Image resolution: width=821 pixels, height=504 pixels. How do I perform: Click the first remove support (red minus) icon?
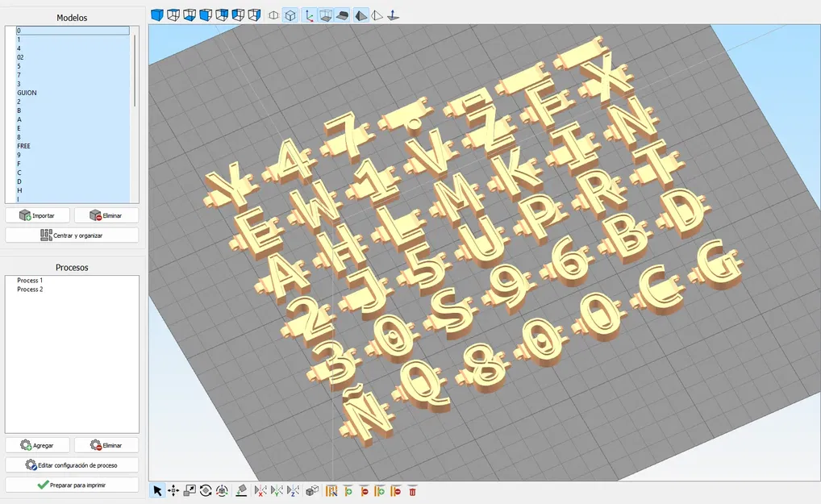pos(364,491)
